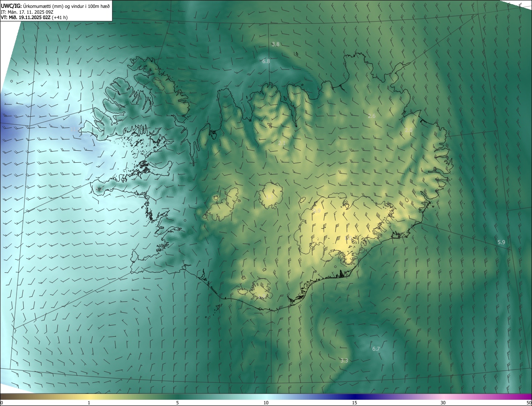Click the 1.3 value label on the glacier
This screenshot has width=532, height=406.
coord(269,196)
